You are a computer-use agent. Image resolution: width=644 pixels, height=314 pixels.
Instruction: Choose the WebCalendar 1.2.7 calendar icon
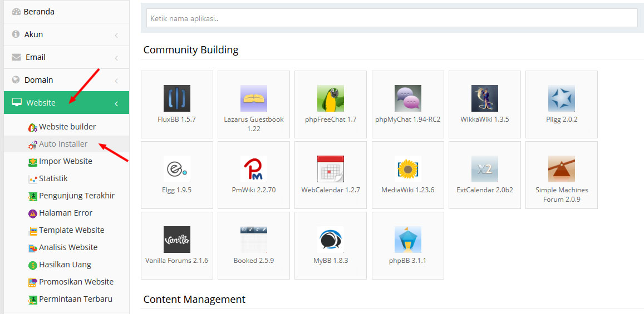pos(331,169)
